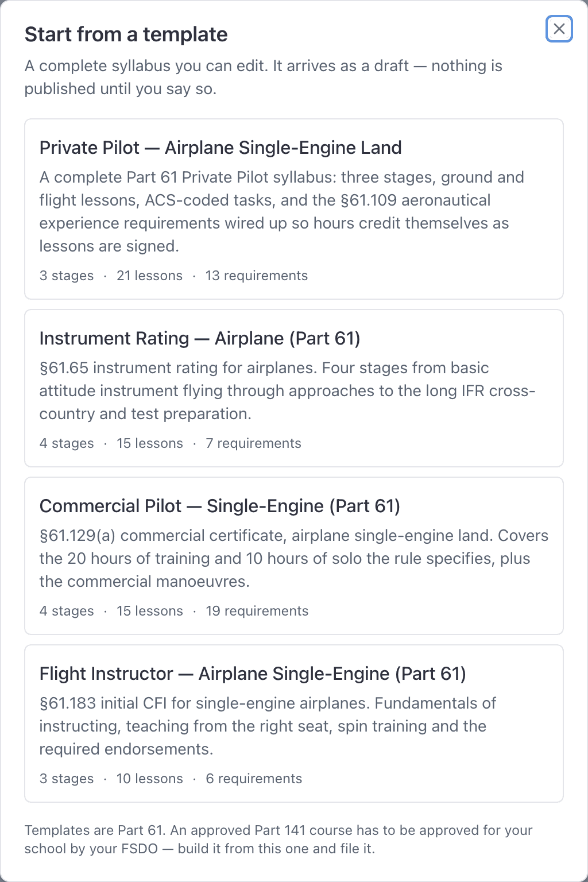Click '4 stages' on the Instrument Rating card

(x=67, y=443)
